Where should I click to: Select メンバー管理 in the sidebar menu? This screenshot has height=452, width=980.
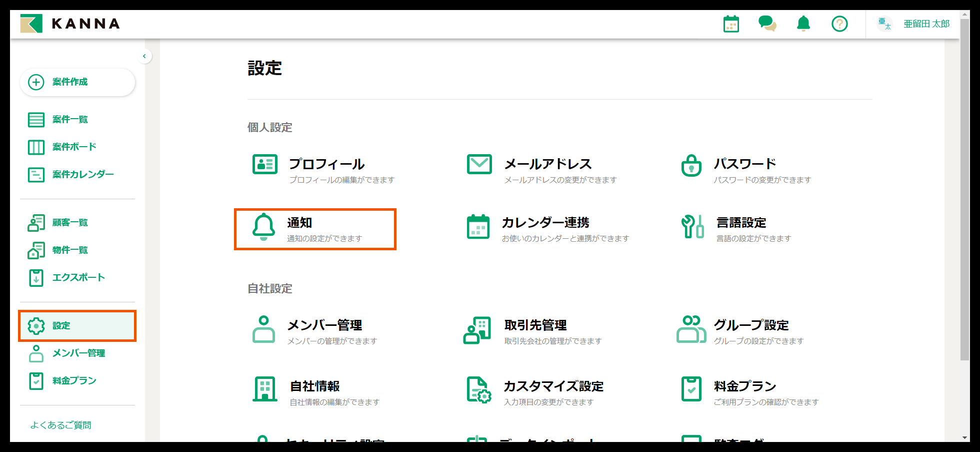click(x=78, y=353)
